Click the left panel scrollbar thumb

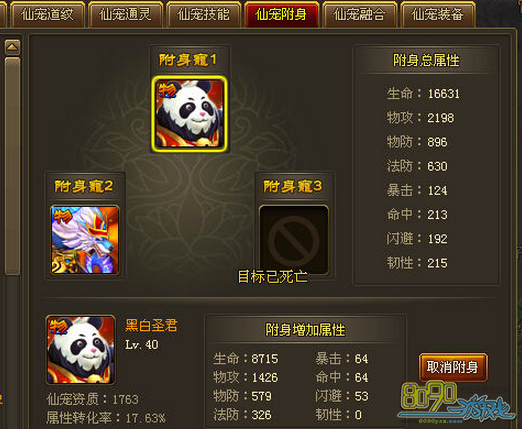coord(12,166)
